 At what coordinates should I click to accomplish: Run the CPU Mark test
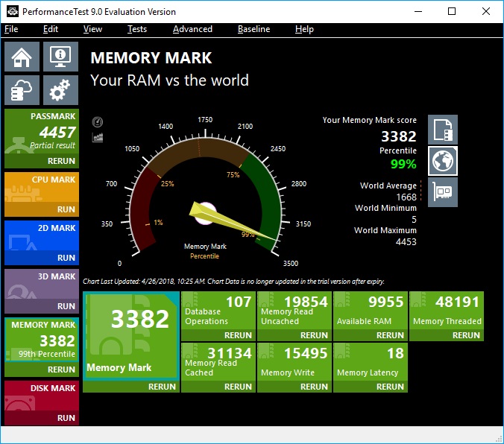point(66,209)
